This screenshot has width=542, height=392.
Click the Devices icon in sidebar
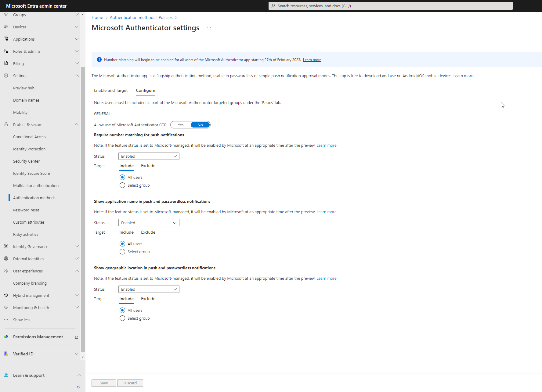6,27
